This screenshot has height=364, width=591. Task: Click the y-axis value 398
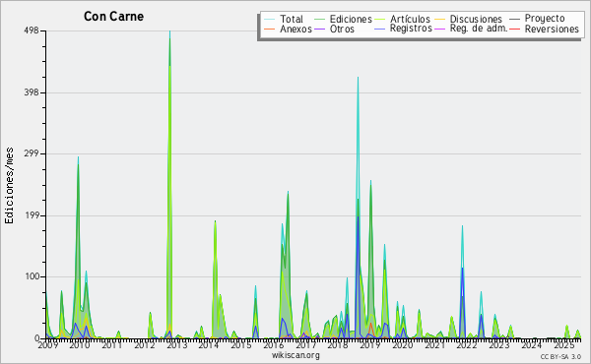[32, 92]
